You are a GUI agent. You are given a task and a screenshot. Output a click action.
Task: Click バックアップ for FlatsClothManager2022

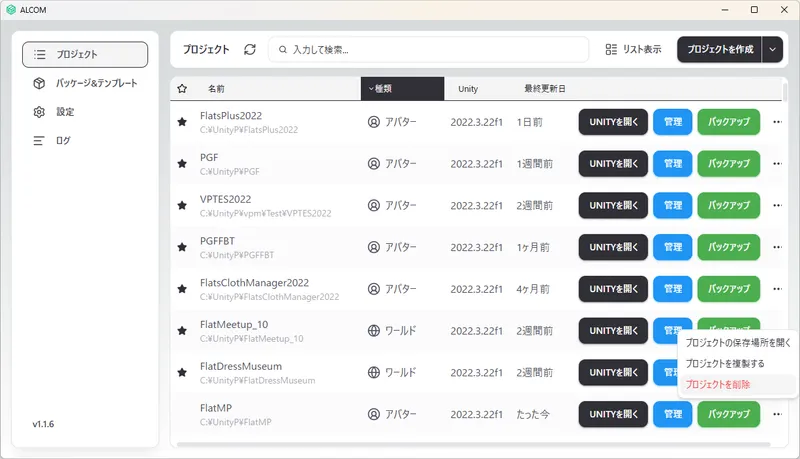729,289
